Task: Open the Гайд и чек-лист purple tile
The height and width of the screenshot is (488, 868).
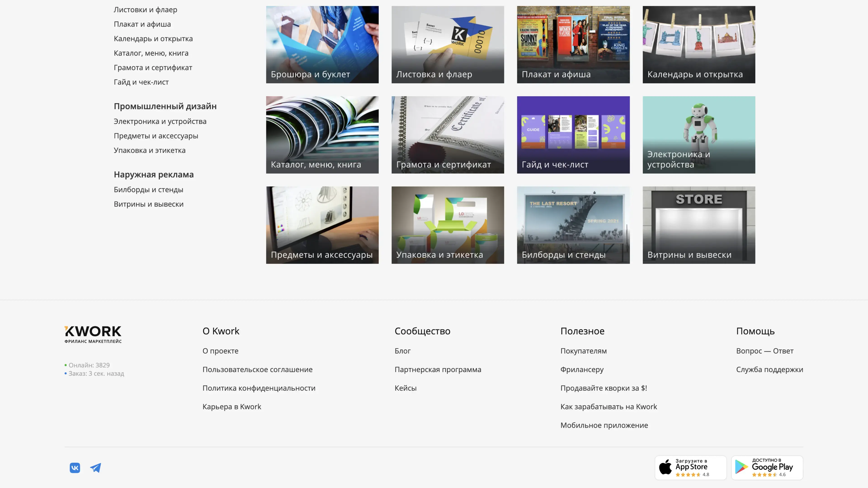Action: [573, 135]
